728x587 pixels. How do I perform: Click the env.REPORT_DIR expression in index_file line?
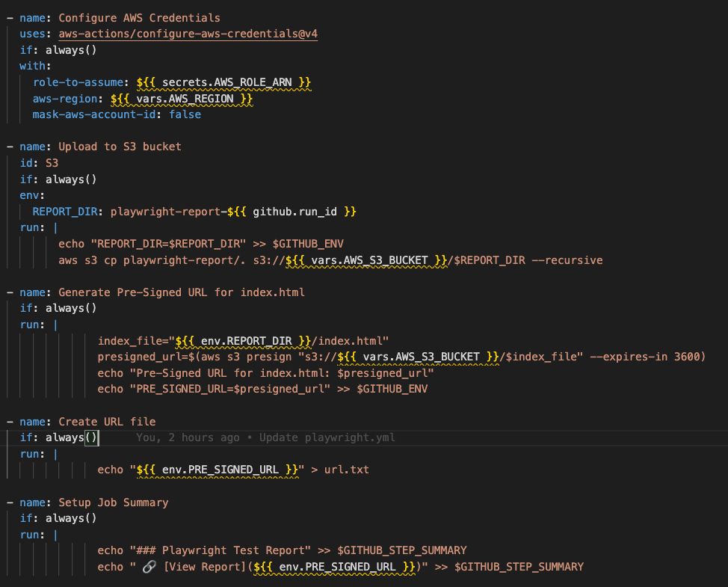click(x=243, y=341)
